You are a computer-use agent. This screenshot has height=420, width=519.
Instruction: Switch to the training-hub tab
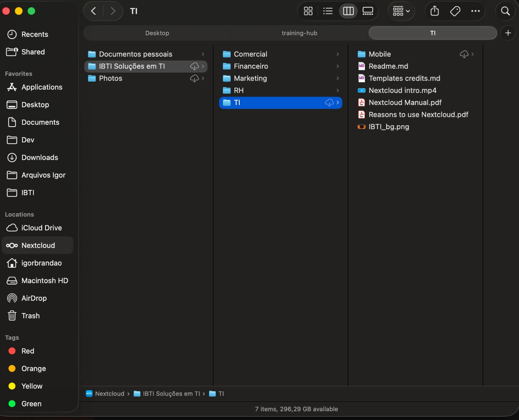coord(299,33)
